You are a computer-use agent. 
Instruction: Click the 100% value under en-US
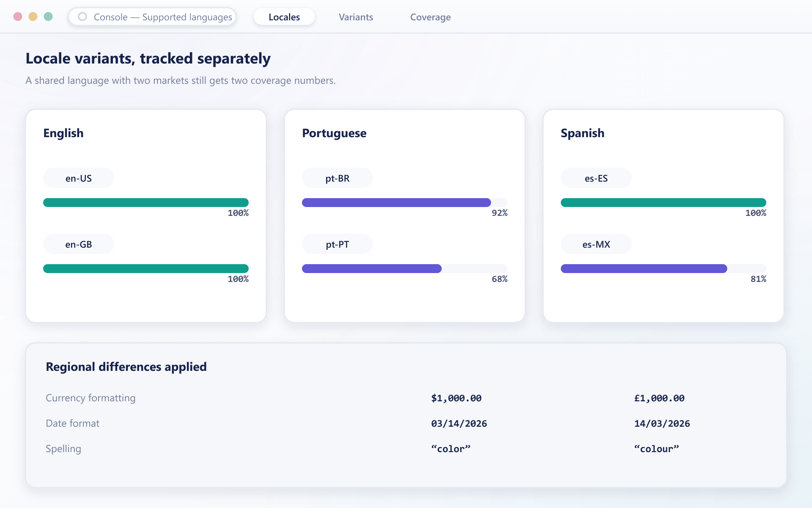coord(238,213)
